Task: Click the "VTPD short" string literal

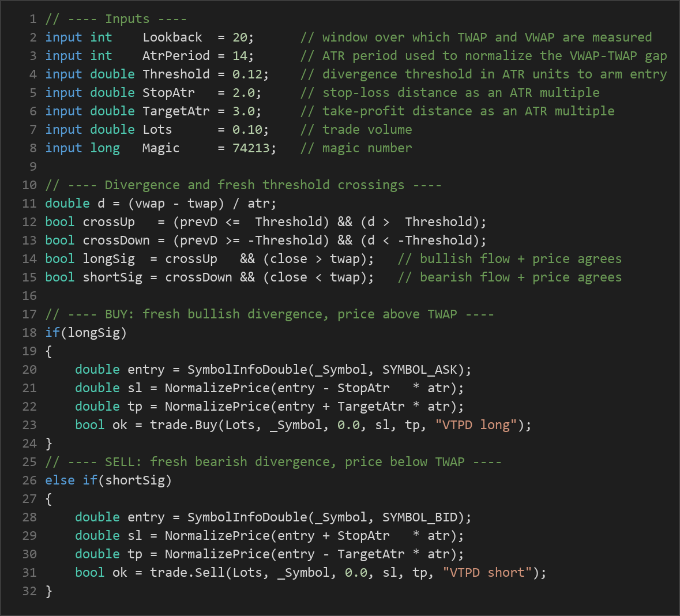Action: pyautogui.click(x=487, y=573)
